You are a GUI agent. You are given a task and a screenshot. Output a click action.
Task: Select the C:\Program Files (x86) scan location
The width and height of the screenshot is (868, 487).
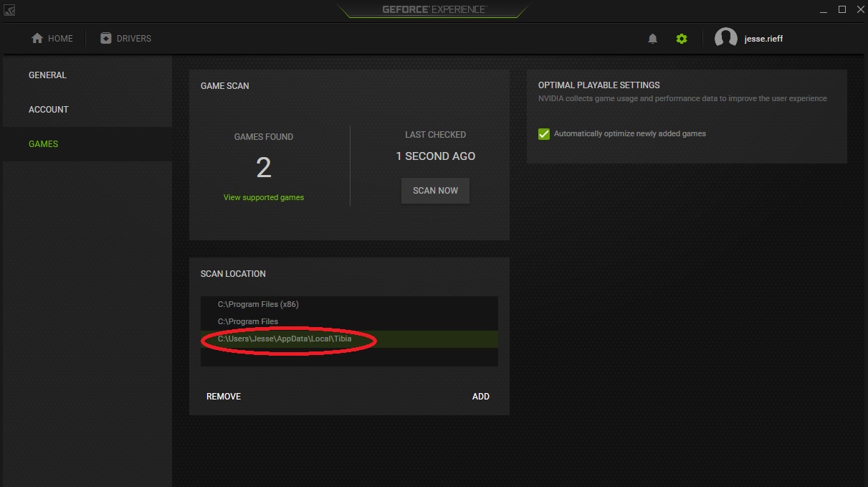pyautogui.click(x=258, y=305)
